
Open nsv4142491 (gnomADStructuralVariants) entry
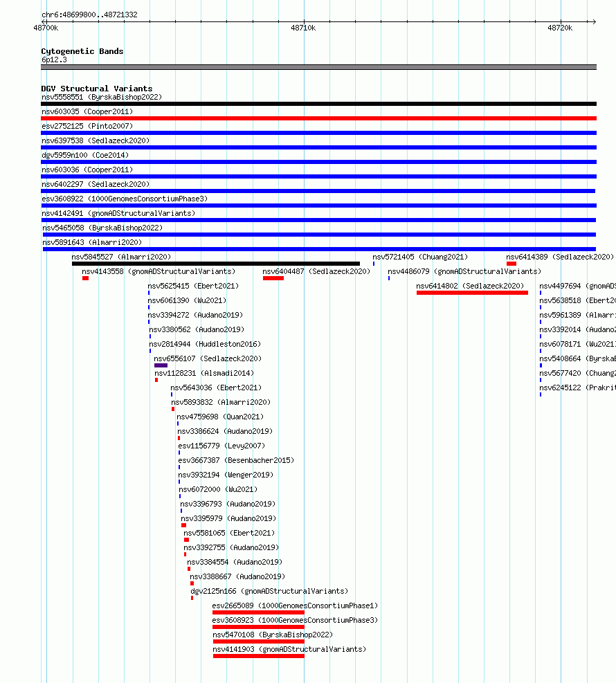tap(118, 213)
